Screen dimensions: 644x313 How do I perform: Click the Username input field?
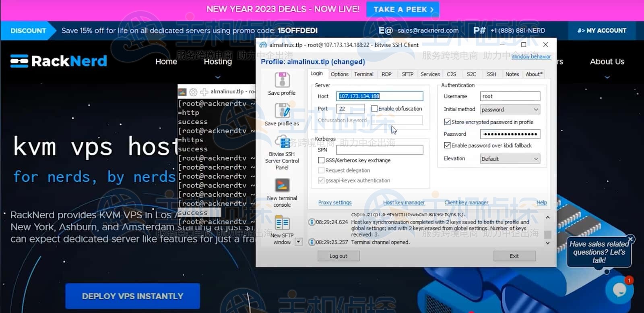[x=510, y=96]
